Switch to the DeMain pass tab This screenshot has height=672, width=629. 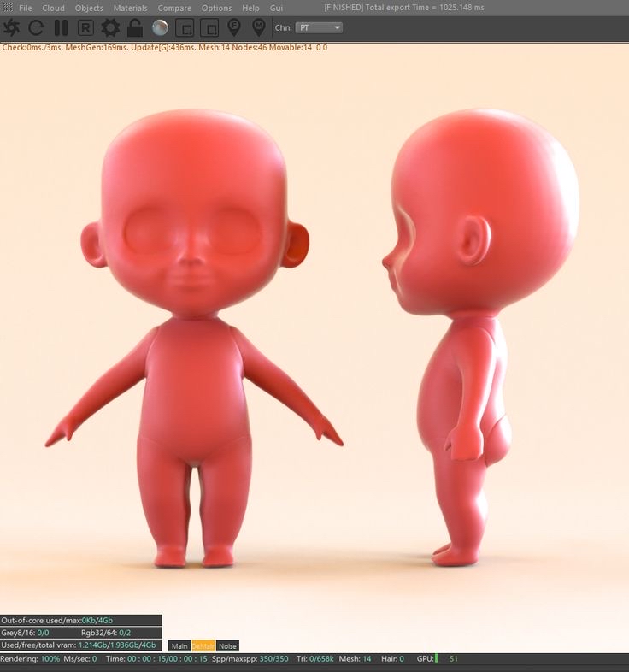coord(203,645)
